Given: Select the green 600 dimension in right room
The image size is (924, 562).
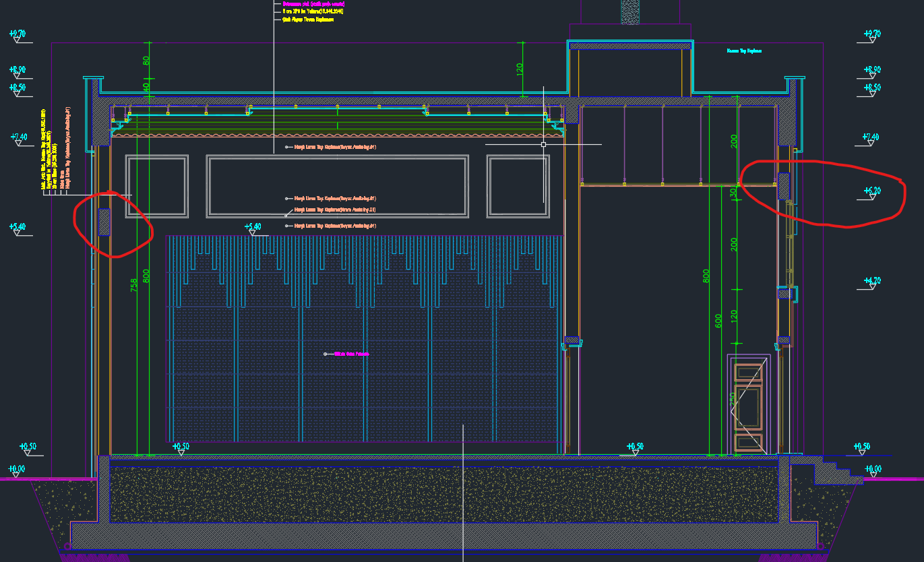Looking at the screenshot, I should coord(718,320).
